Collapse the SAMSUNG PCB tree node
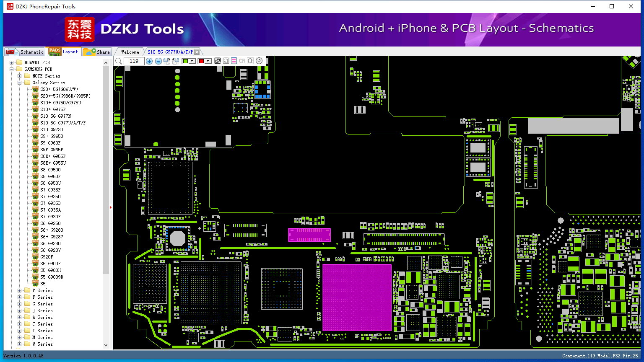Screen dimensions: 644x362 12,69
